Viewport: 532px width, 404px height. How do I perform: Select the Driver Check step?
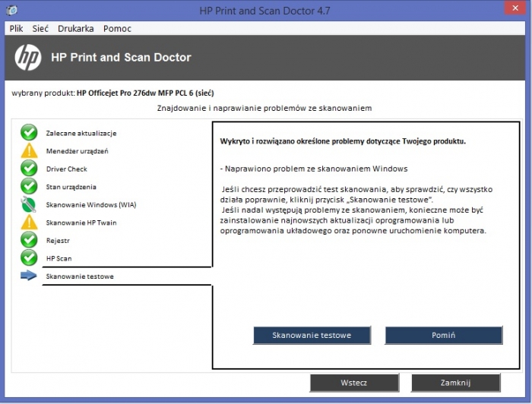click(x=67, y=169)
